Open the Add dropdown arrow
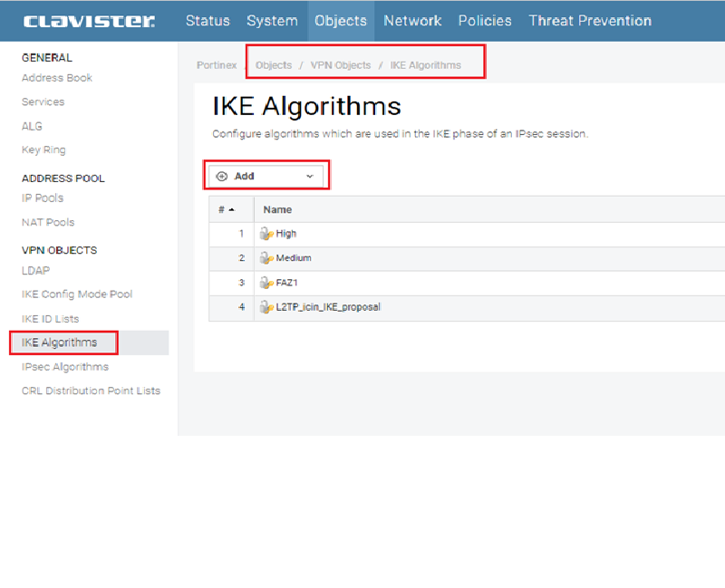Screen dimensions: 725x588 pos(310,176)
